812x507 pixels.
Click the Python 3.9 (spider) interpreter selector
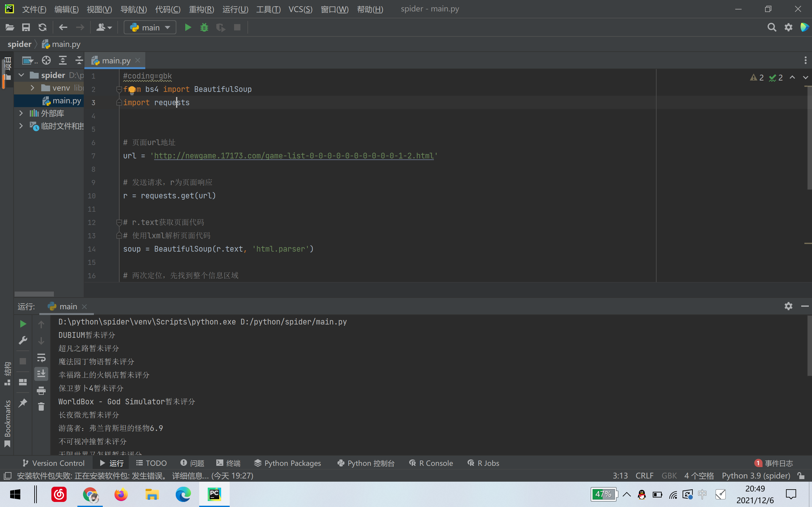756,476
